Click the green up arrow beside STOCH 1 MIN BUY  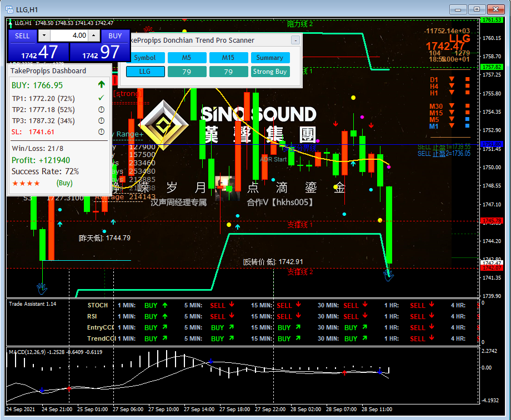coord(165,305)
